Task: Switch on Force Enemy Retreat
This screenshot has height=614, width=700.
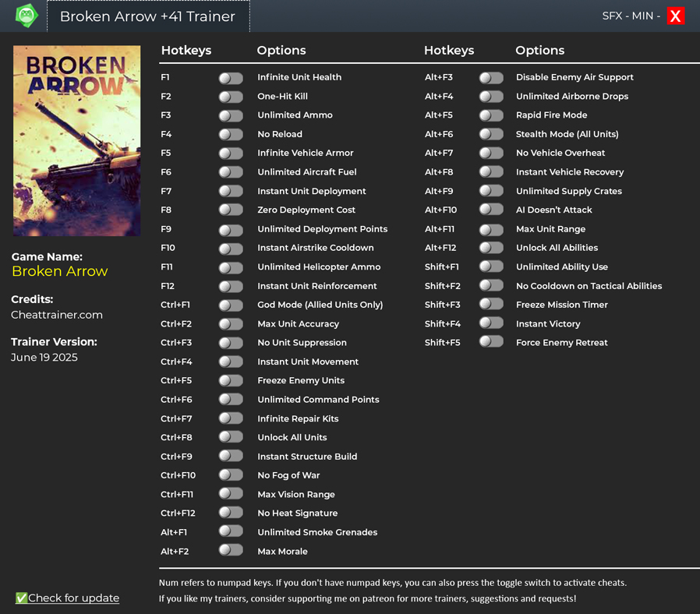Action: [491, 341]
